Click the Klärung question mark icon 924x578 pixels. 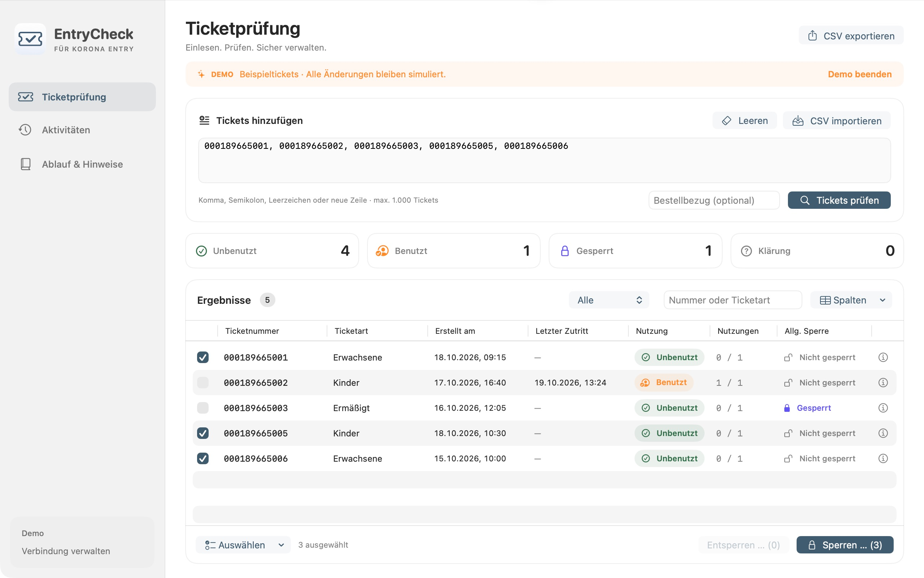(746, 251)
